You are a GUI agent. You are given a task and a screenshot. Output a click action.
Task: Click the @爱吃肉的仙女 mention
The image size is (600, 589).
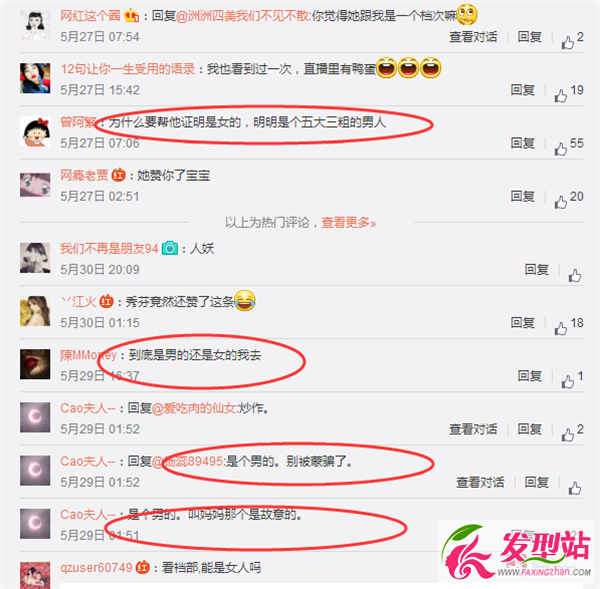click(x=194, y=408)
